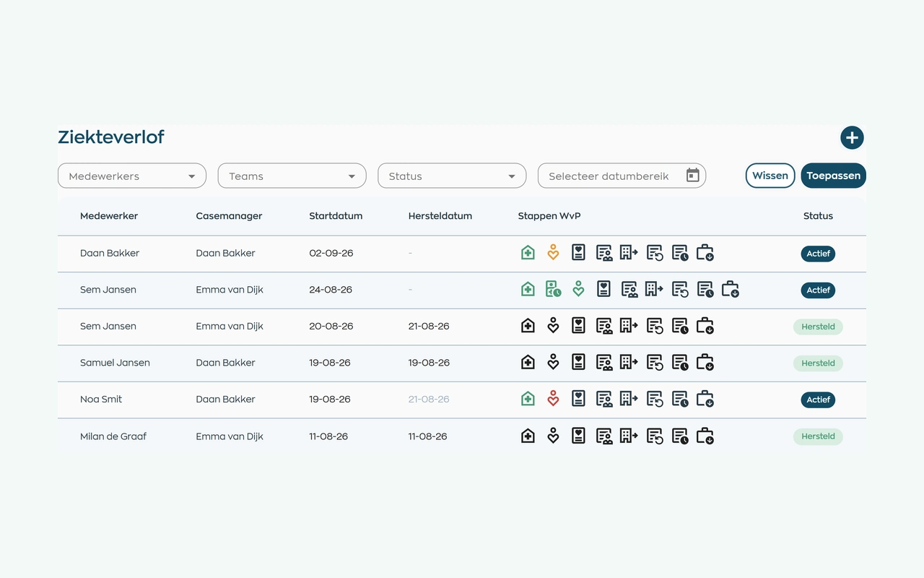Select building-arrow icon in the 24-08-26 row
Viewport: 924px width, 578px height.
[654, 289]
